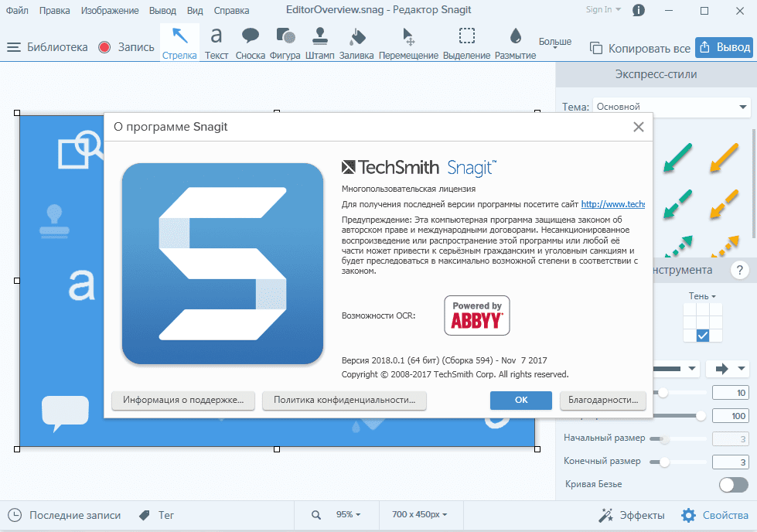Click the Начальный размер slider
This screenshot has height=532, width=757.
click(x=678, y=439)
